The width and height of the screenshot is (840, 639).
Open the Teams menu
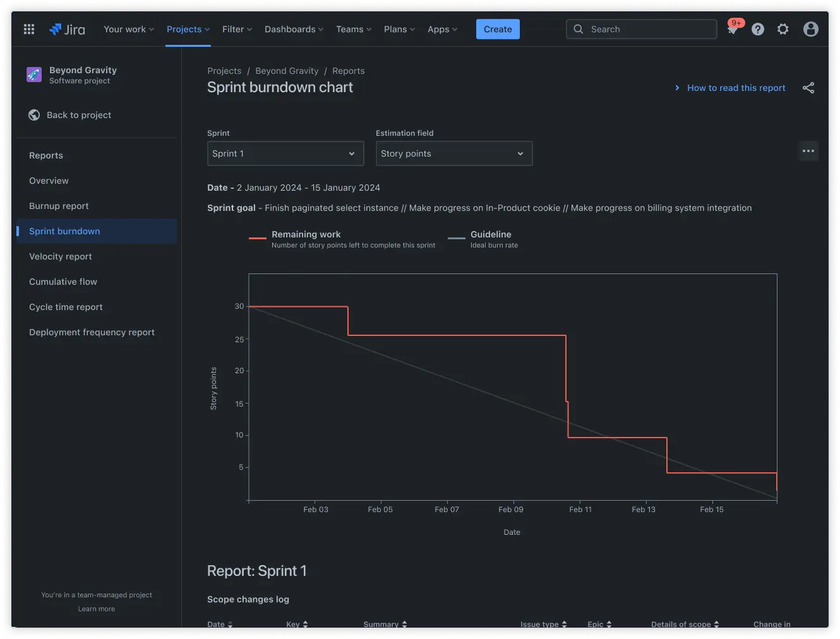tap(354, 29)
